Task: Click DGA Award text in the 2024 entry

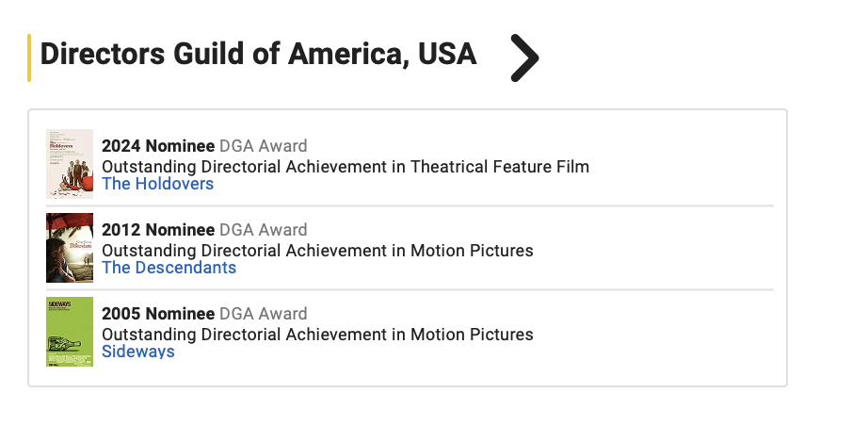Action: point(264,146)
